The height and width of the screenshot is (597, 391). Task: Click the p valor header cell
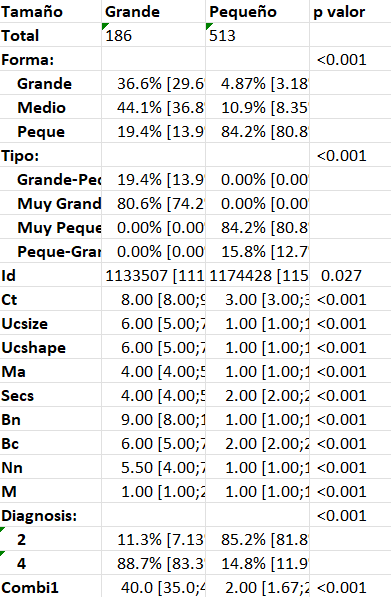click(x=350, y=11)
